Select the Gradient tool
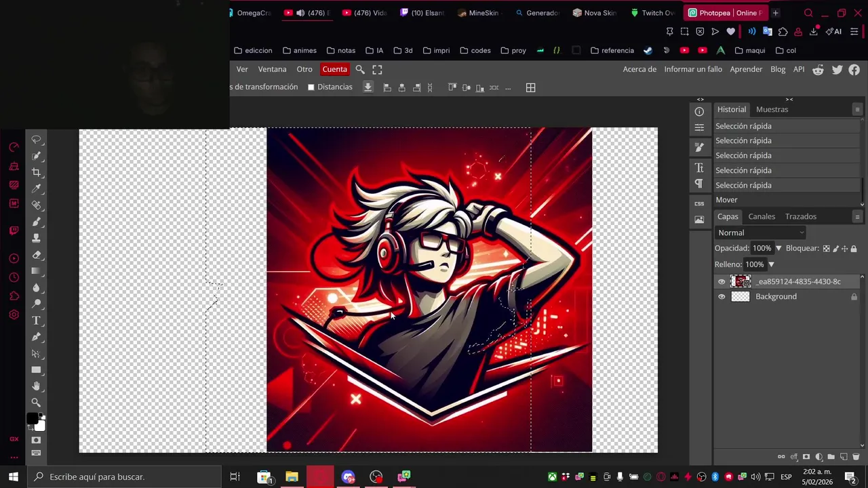 [37, 271]
